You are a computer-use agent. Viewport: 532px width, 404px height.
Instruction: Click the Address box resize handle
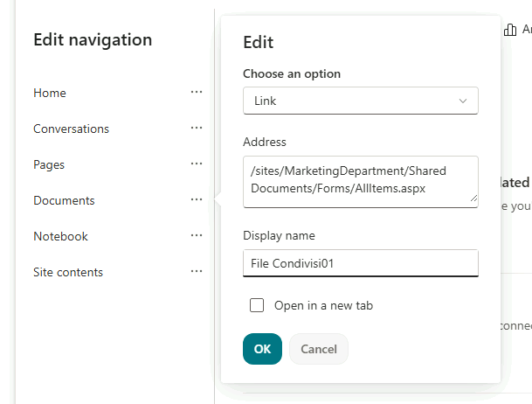point(473,199)
